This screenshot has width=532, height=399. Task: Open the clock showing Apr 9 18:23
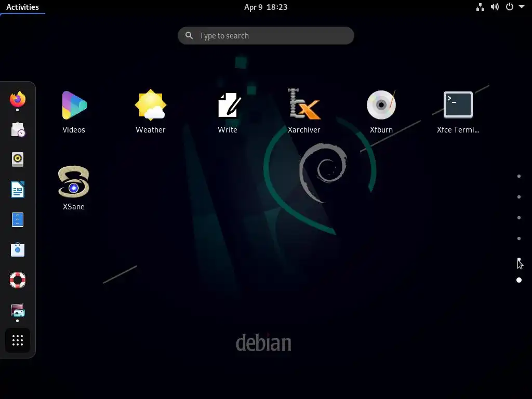point(265,7)
